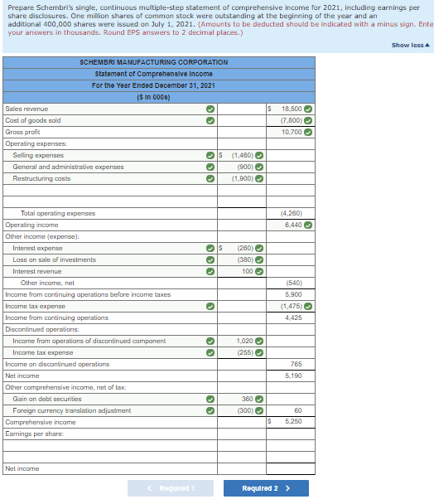This screenshot has height=504, width=434.
Task: Click green check next to 1,020 value
Action: click(259, 341)
